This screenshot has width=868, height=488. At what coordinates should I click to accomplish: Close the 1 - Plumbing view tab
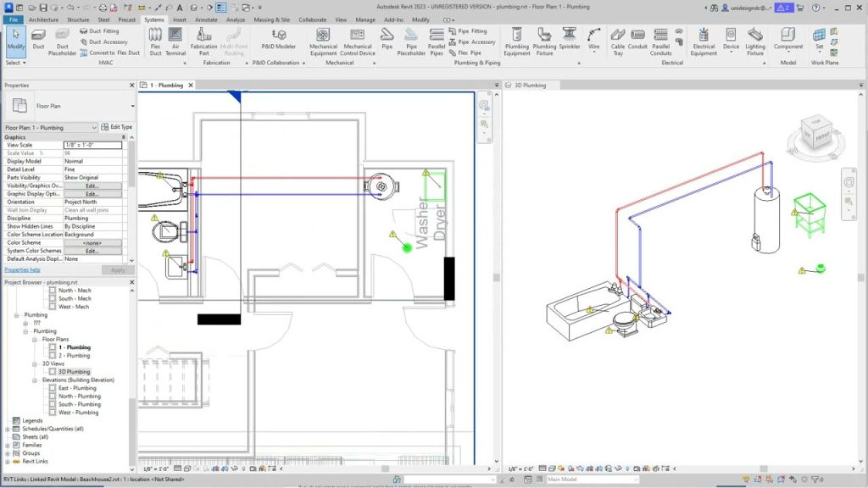click(191, 86)
